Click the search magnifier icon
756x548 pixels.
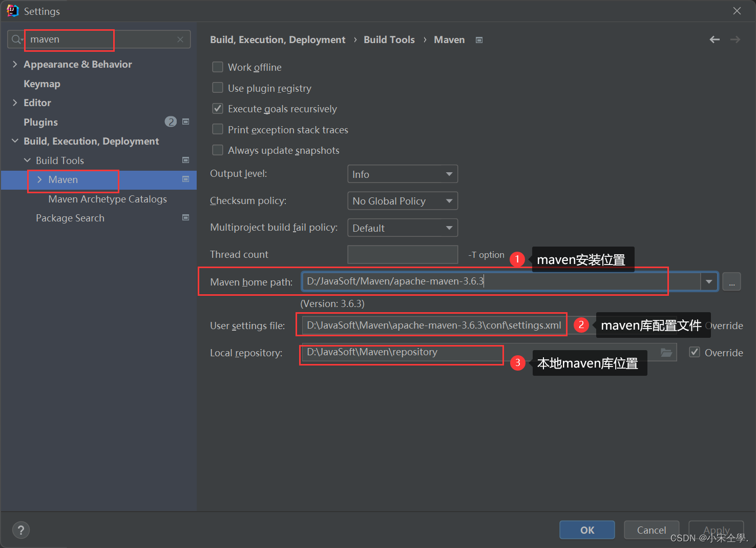(x=17, y=39)
